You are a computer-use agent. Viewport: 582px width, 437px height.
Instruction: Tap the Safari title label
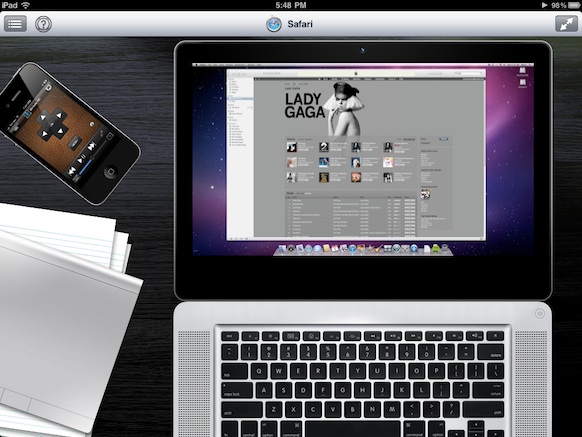tap(300, 24)
